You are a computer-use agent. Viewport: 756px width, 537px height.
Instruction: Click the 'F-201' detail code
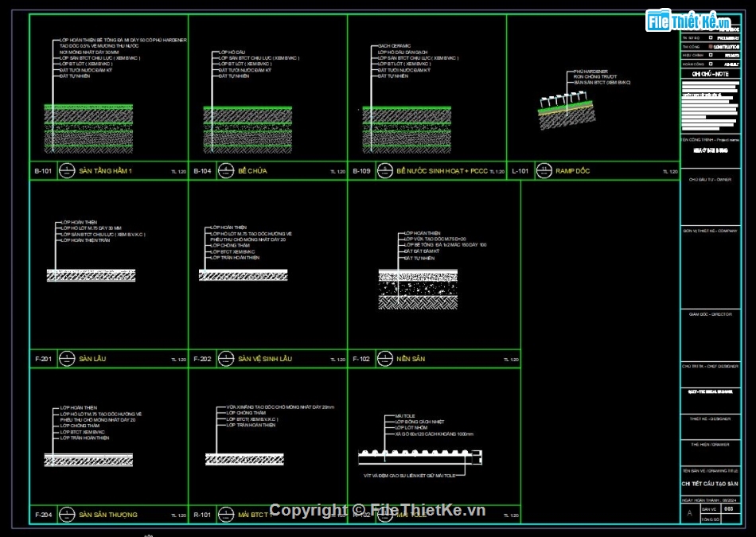[x=43, y=359]
